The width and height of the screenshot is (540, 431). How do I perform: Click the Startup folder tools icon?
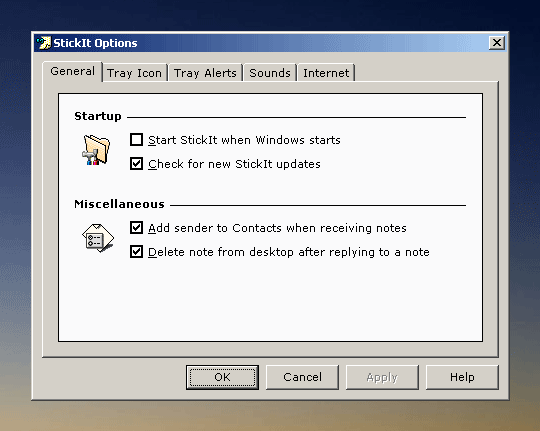pyautogui.click(x=96, y=150)
